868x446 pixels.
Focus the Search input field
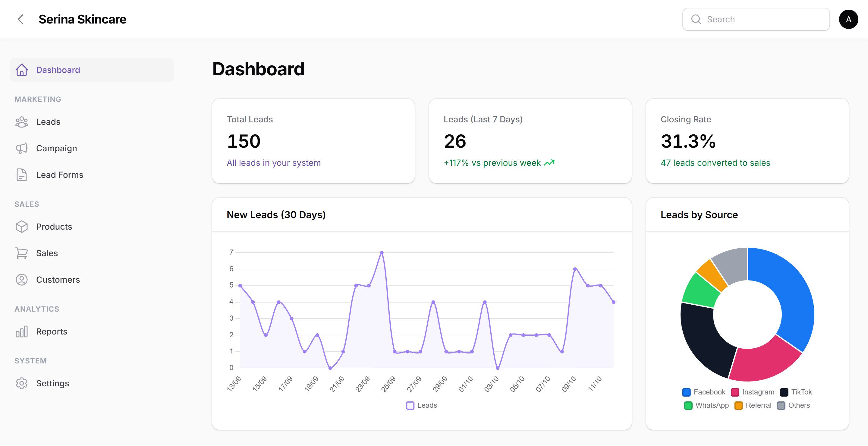coord(756,19)
